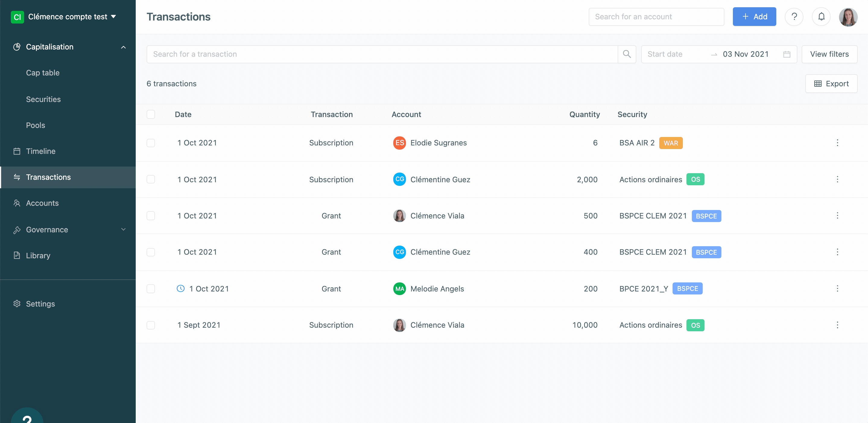Click the transaction search magnifier icon
Image resolution: width=868 pixels, height=423 pixels.
[x=627, y=54]
